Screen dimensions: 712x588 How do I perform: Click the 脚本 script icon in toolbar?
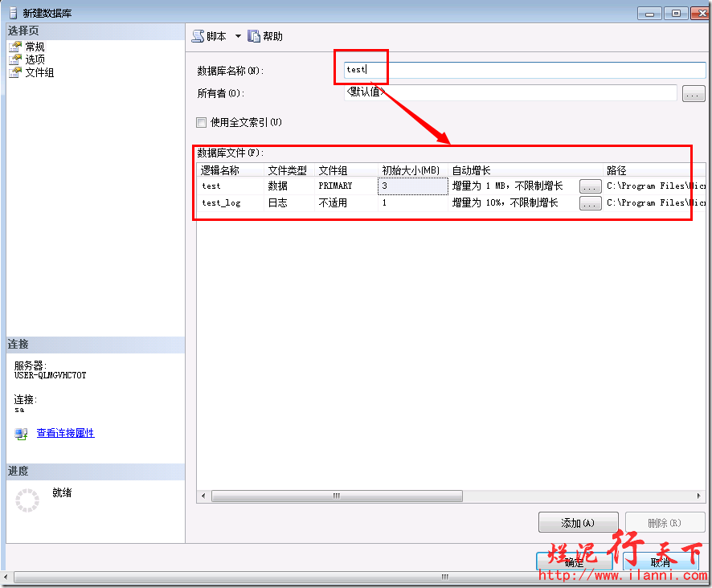pos(198,36)
